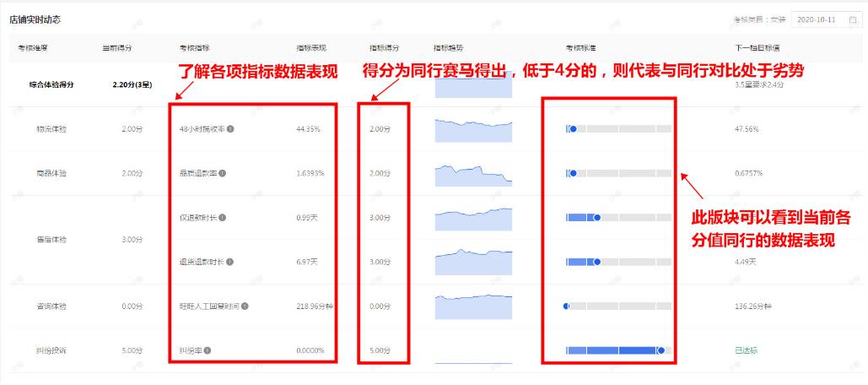Click the 指标得分 column header
The image size is (868, 385).
[383, 48]
